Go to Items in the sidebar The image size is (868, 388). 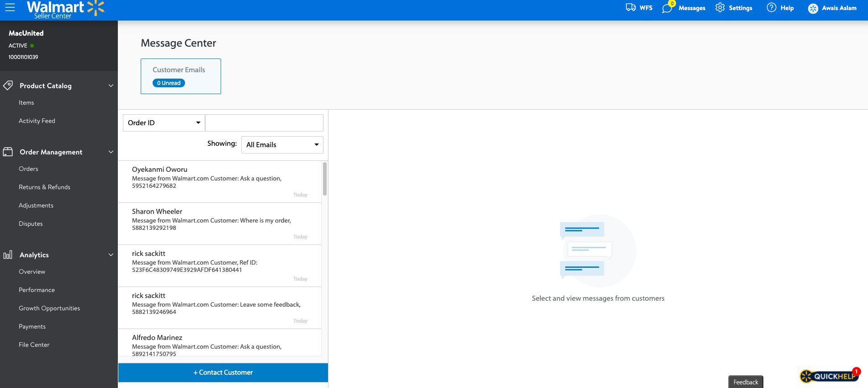(x=26, y=103)
